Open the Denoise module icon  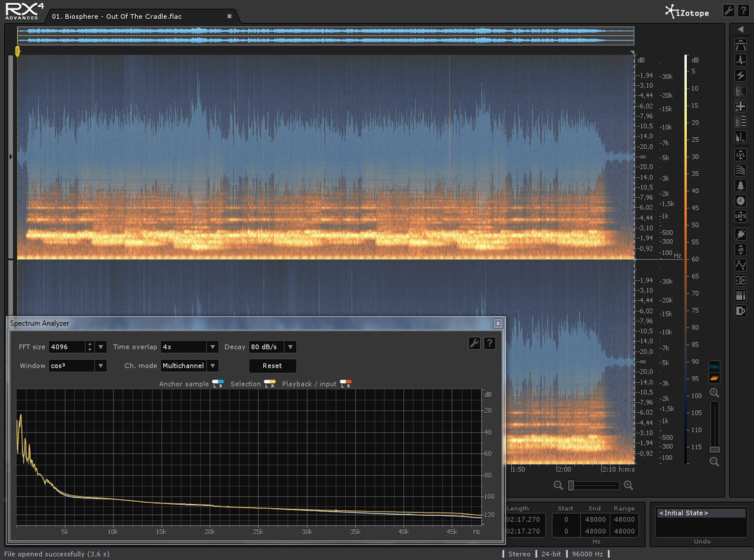click(x=741, y=91)
